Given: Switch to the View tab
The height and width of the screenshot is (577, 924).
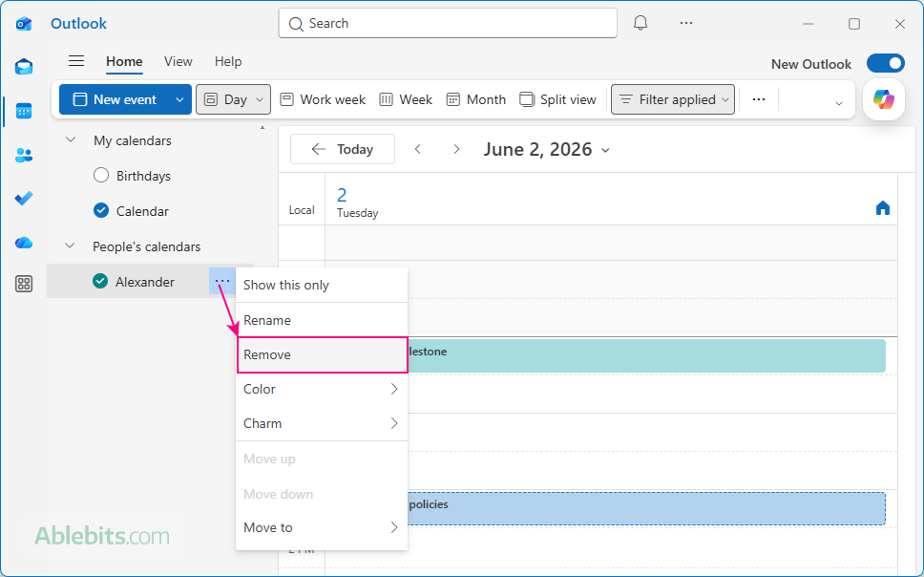Looking at the screenshot, I should [178, 61].
